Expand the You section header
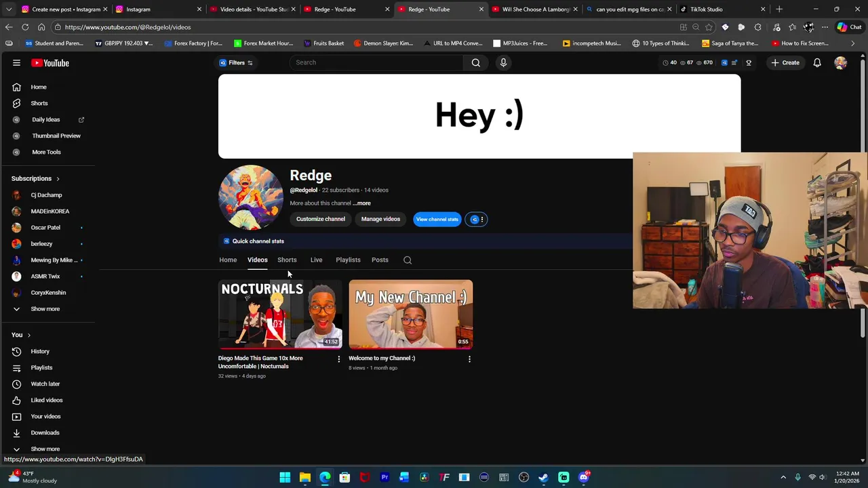The image size is (868, 488). click(20, 335)
